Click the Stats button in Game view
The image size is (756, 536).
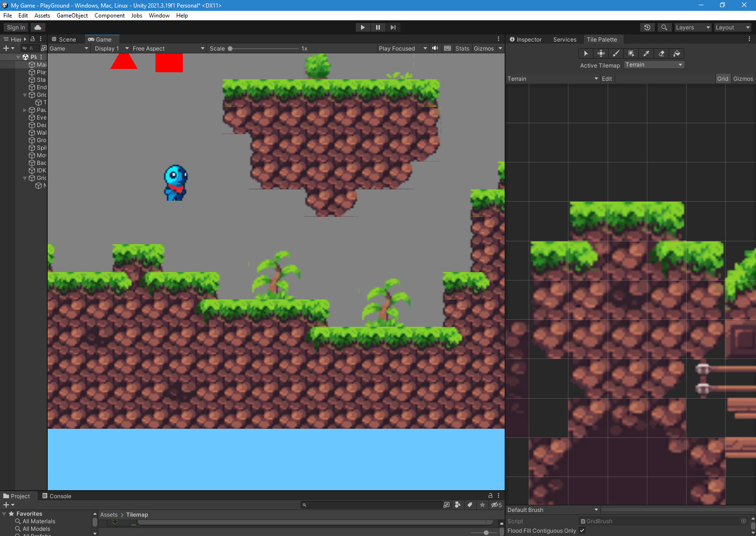pos(462,48)
